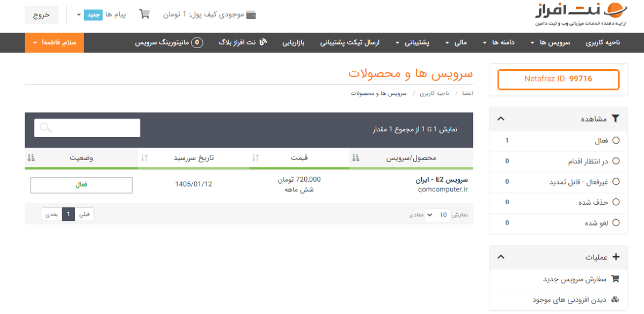Viewport: 644px width, 314px height.
Task: Click the سرویس E2 - ایران product name
Action: tap(443, 180)
